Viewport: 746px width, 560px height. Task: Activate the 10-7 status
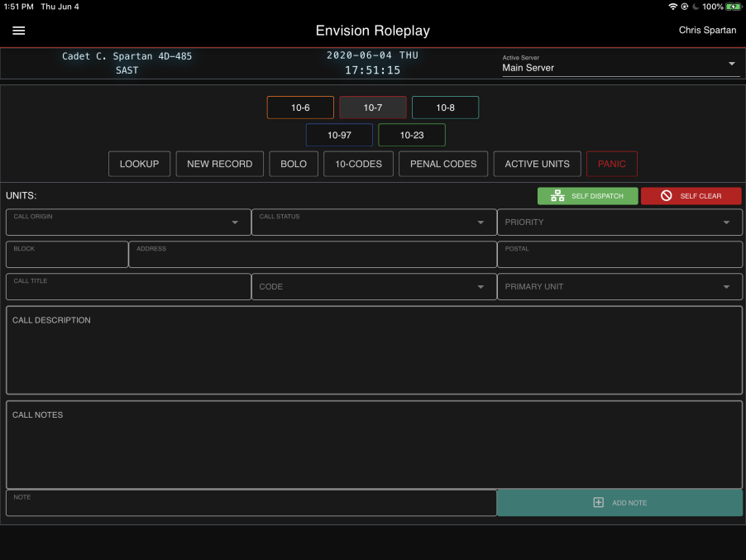[372, 107]
